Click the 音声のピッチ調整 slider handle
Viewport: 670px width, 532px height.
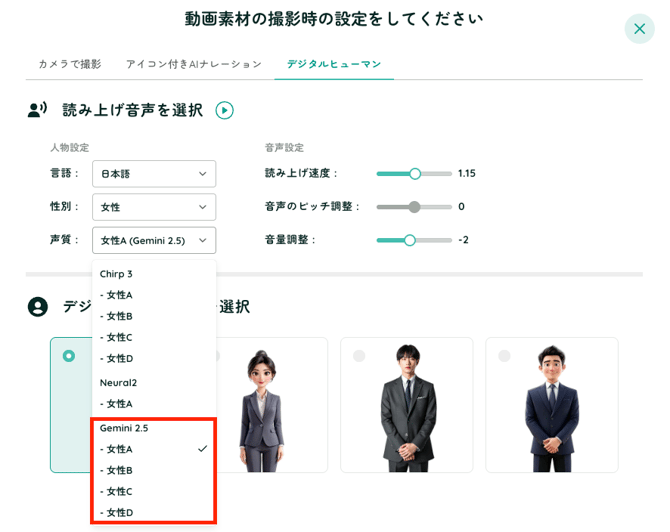click(414, 207)
